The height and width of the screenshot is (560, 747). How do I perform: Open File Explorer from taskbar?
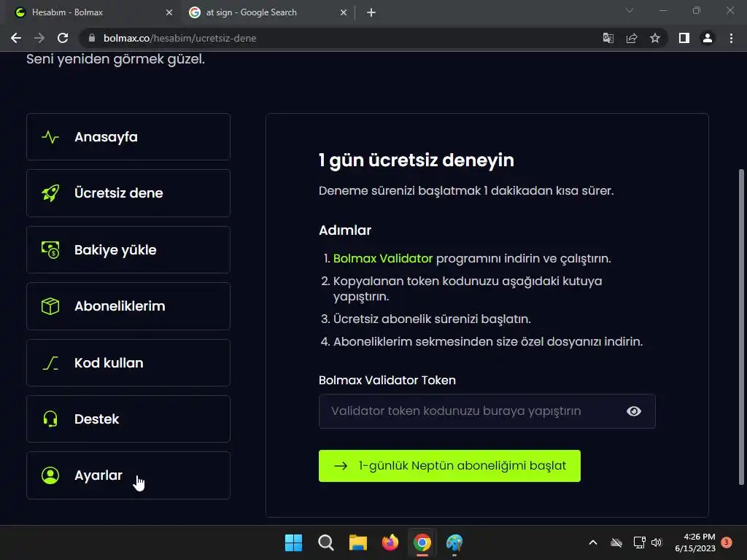(357, 542)
